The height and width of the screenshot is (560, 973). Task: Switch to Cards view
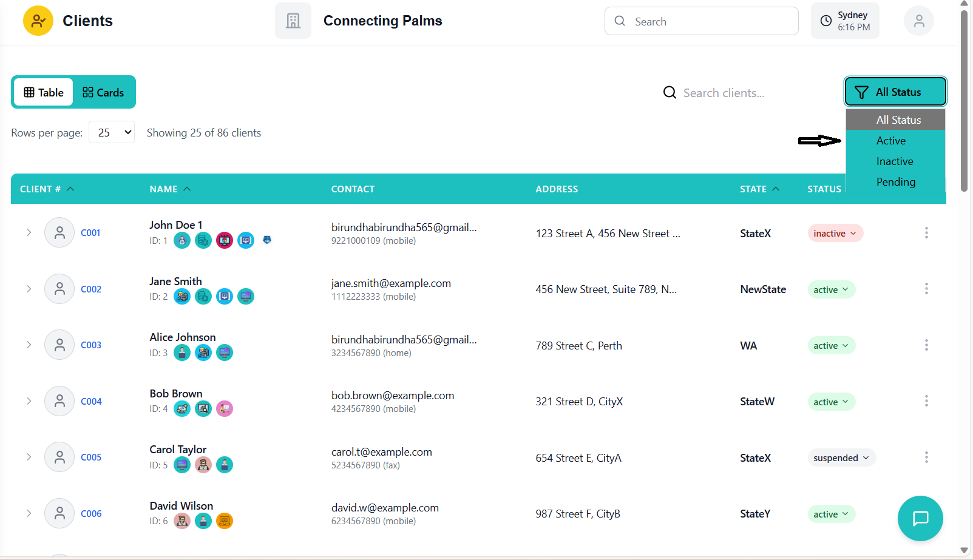point(104,92)
